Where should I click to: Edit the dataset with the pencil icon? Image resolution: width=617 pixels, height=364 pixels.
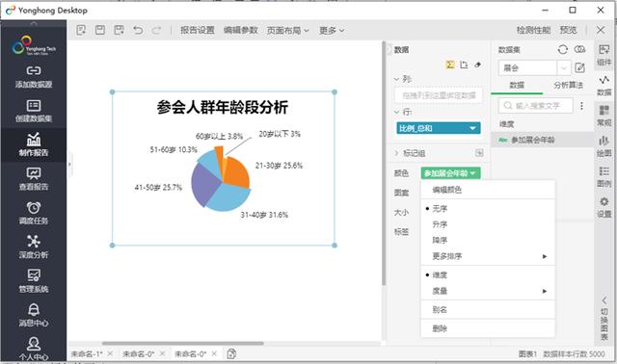click(579, 67)
